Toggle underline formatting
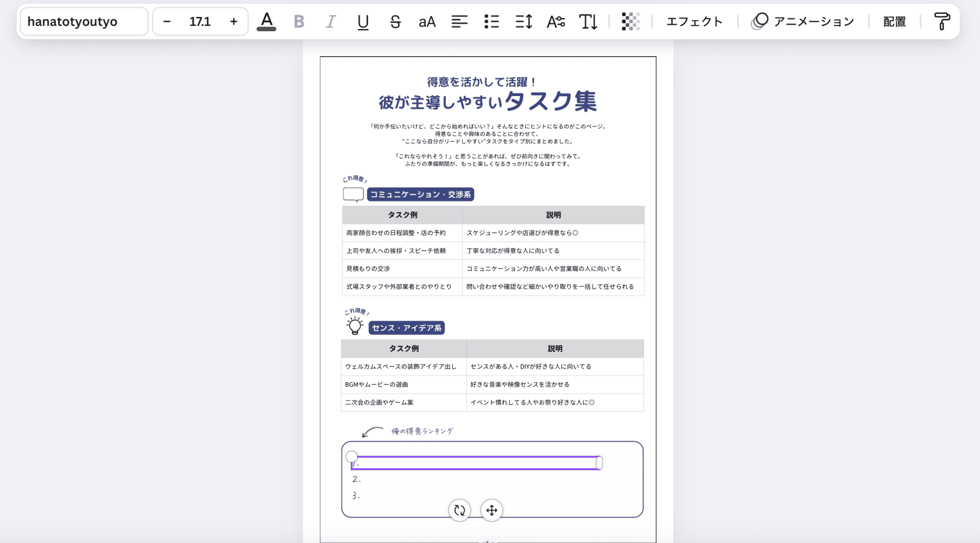Viewport: 980px width, 543px height. (363, 22)
